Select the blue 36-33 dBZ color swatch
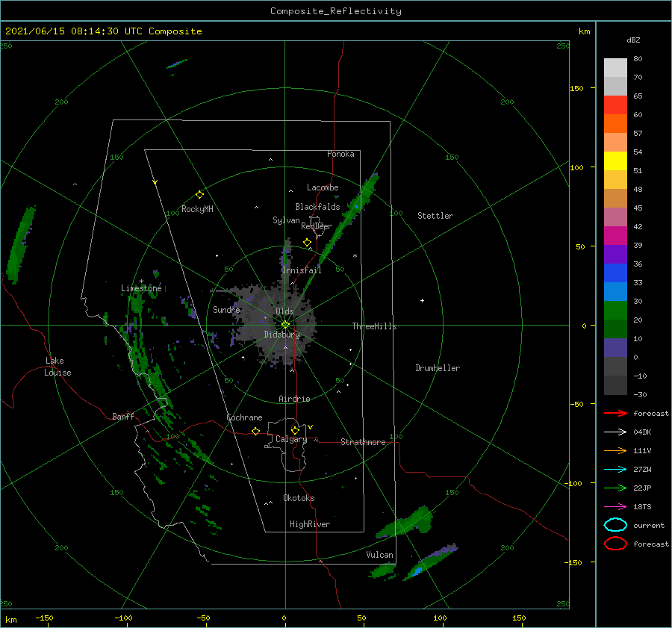Screen dimensions: 672x628 [x=615, y=273]
